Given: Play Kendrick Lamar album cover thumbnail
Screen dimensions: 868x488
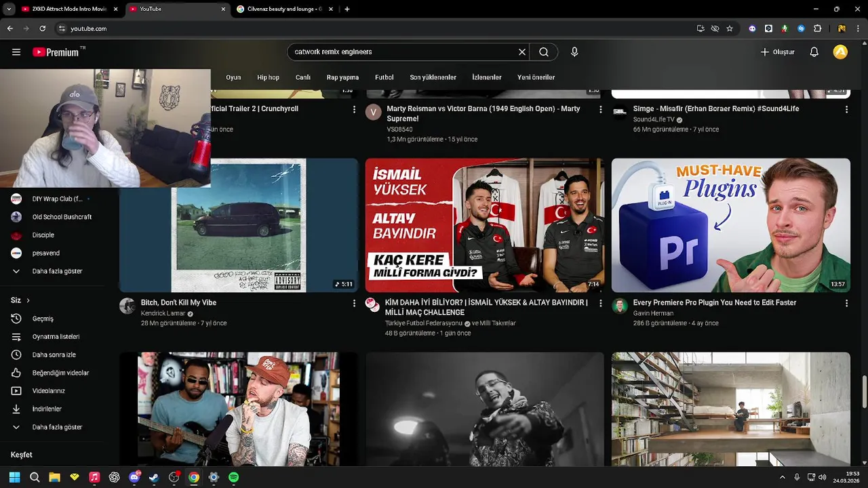Looking at the screenshot, I should [239, 225].
